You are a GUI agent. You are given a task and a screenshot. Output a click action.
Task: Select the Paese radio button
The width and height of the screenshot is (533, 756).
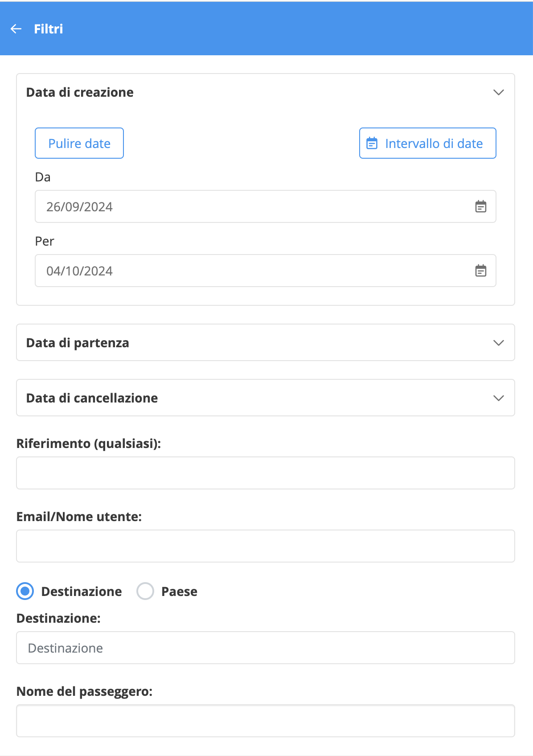[x=145, y=591]
